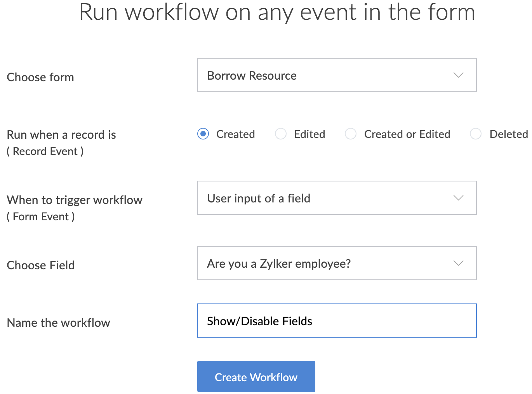Select the Deleted radio button

click(x=476, y=134)
